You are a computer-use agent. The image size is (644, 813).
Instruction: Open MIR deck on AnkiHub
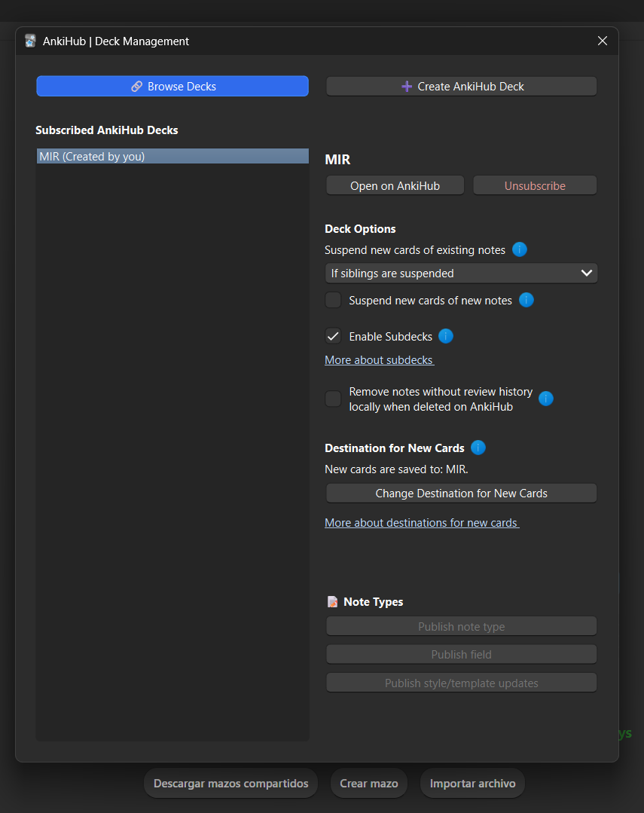(395, 185)
